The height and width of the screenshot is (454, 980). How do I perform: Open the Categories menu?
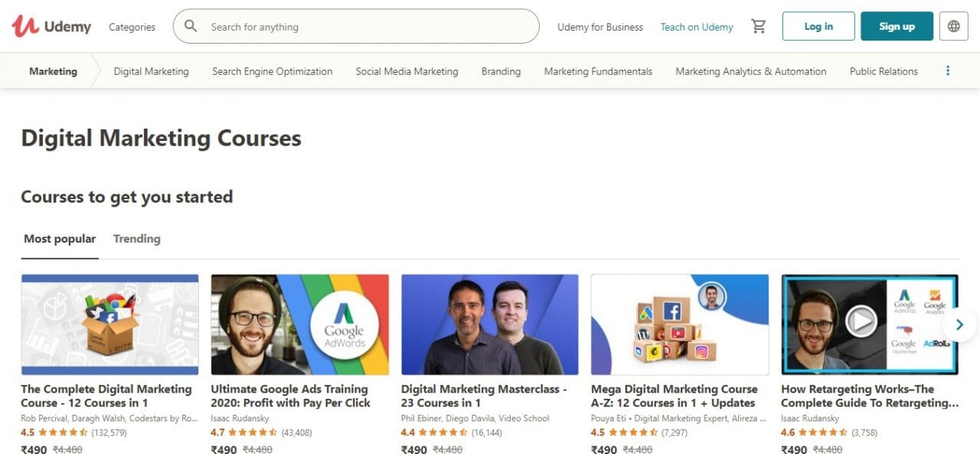131,27
